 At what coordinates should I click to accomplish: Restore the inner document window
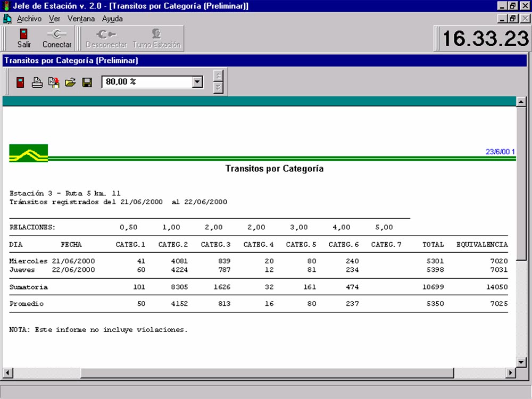pos(513,19)
